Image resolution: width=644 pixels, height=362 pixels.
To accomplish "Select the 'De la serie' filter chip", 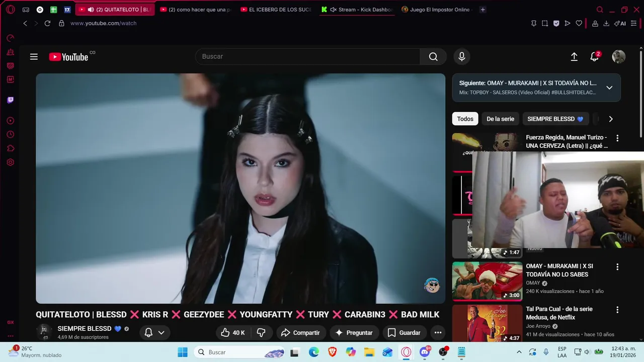I will [500, 119].
